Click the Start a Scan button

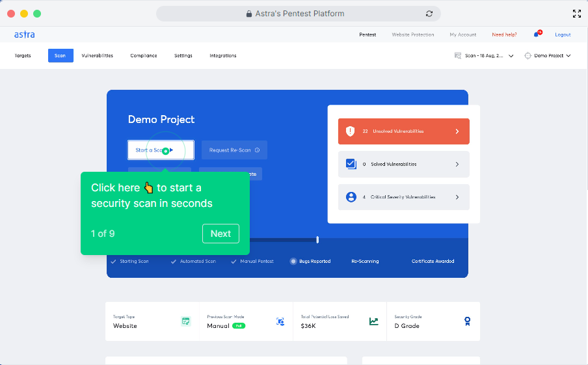161,150
